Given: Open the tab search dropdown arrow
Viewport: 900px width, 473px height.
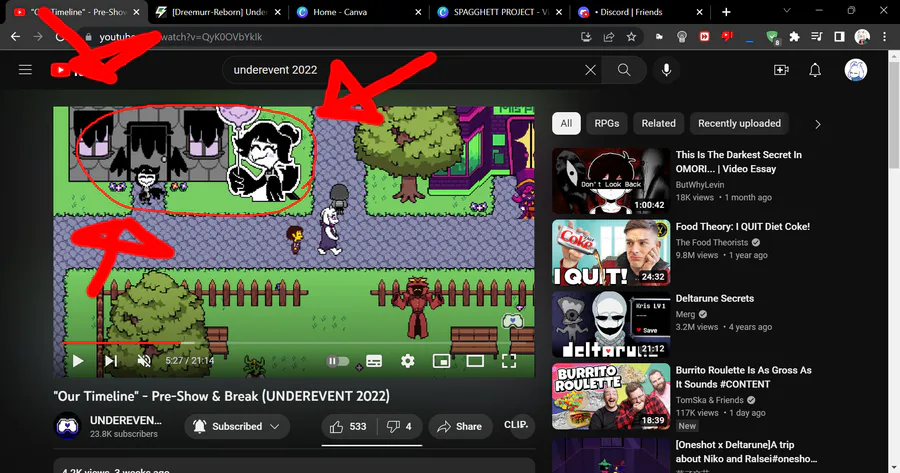Looking at the screenshot, I should [x=787, y=11].
